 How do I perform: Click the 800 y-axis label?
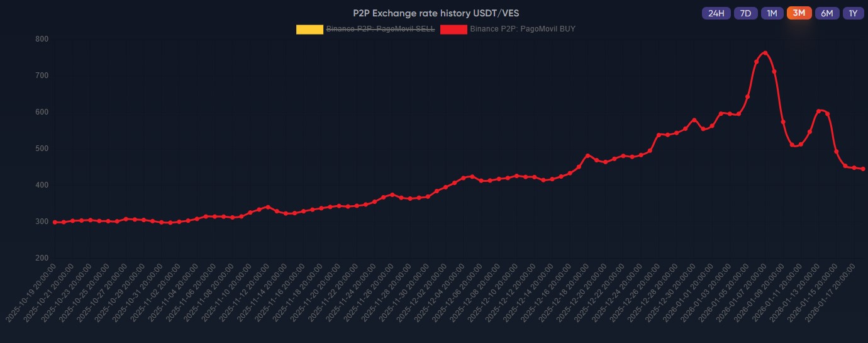pos(43,39)
